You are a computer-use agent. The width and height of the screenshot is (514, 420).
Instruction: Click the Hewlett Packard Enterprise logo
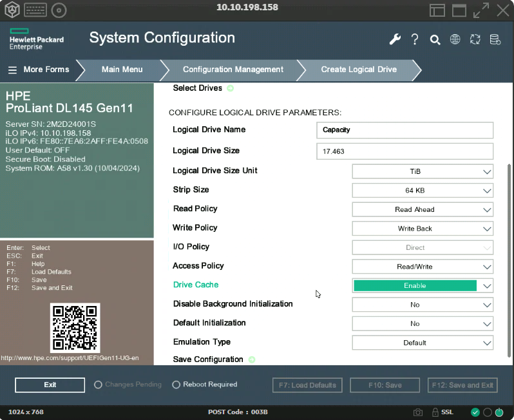point(36,39)
